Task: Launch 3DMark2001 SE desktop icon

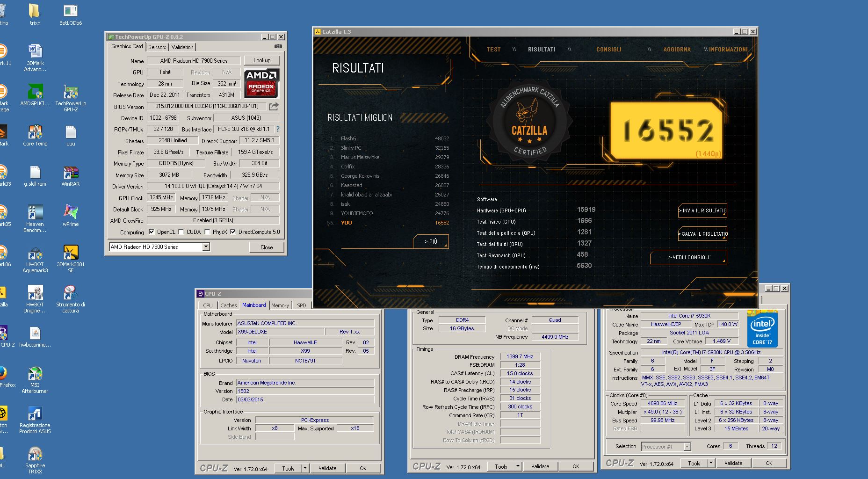Action: click(x=71, y=259)
